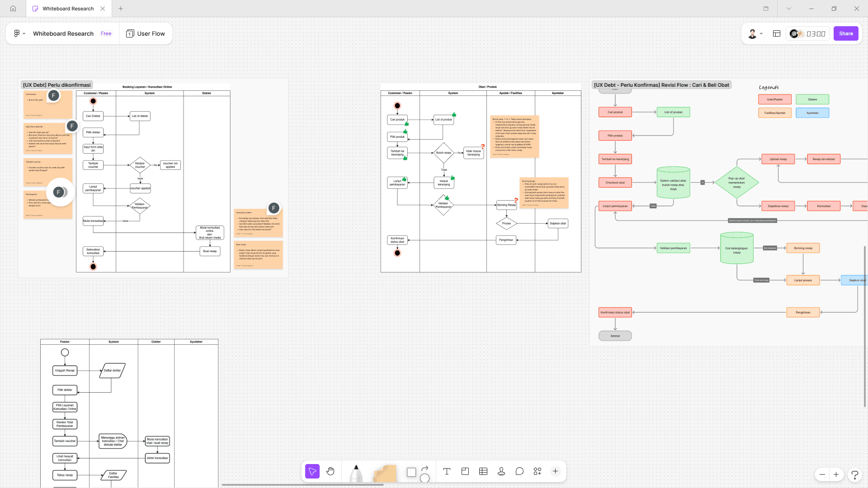Insert a table from the toolbar

click(483, 471)
